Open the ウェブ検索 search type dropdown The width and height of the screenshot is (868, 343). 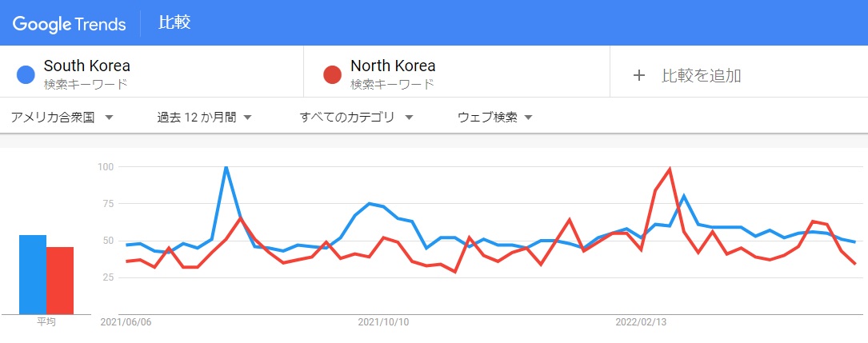coord(495,118)
